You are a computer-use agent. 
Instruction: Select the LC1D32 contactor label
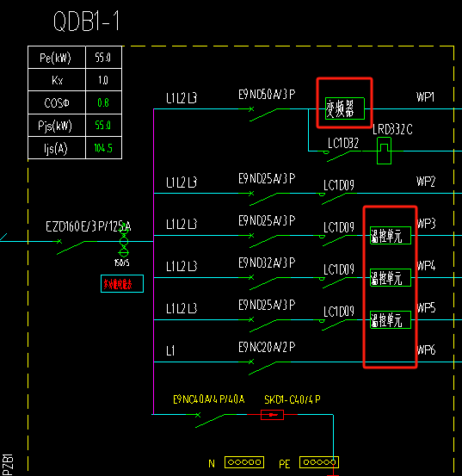343,143
